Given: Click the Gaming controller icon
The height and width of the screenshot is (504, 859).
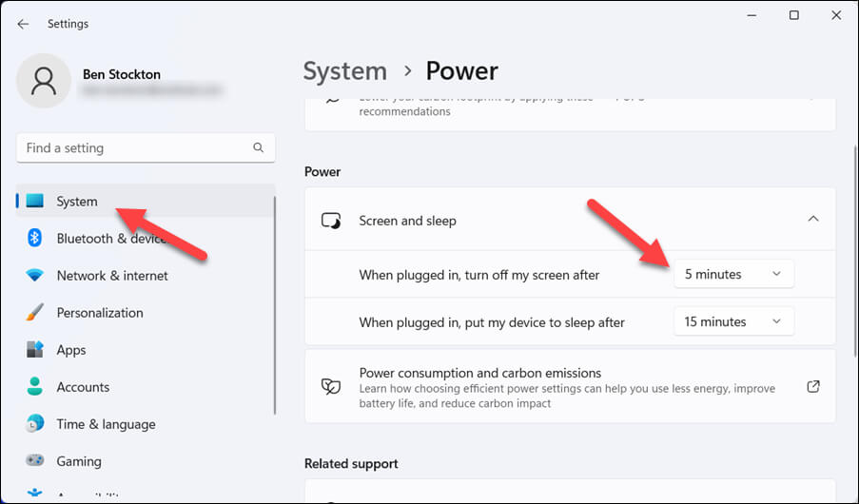Looking at the screenshot, I should [x=35, y=461].
